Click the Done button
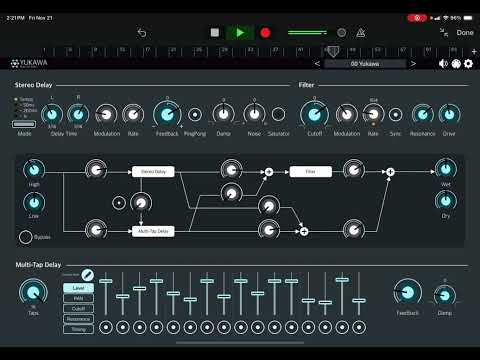The image size is (480, 360). tap(465, 33)
